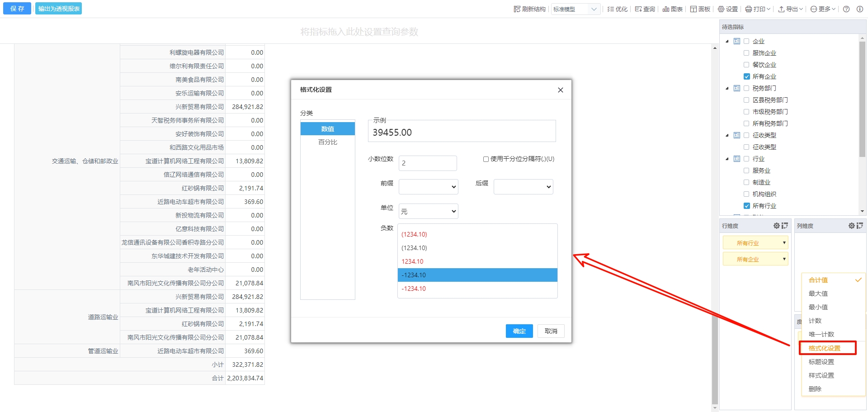Open the 前缀 prefix dropdown
Viewport: 868px width, 412px height.
pos(429,187)
